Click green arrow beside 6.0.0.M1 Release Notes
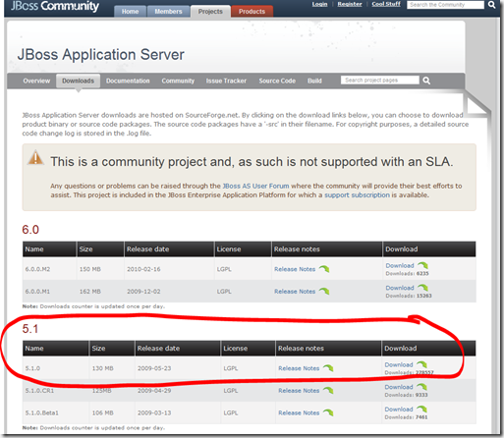 pos(324,291)
